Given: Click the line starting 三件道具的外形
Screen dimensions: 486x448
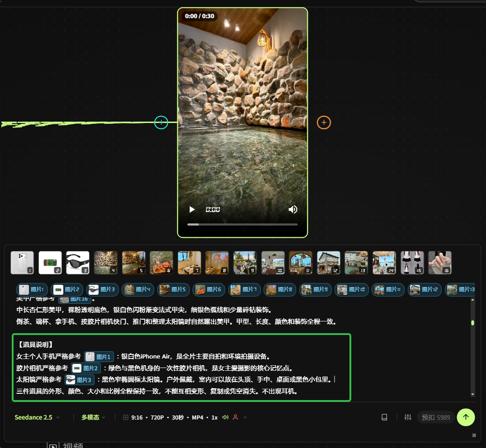Looking at the screenshot, I should coord(157,391).
